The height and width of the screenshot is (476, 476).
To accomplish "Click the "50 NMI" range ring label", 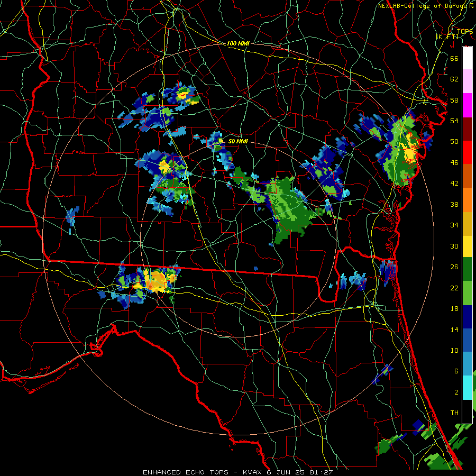I will (239, 141).
